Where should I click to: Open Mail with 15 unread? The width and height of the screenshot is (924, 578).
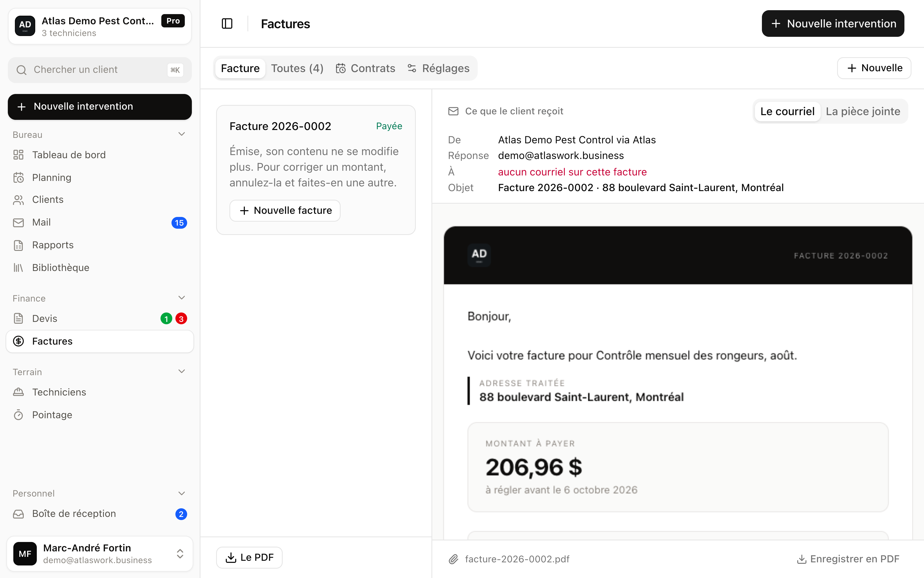[x=99, y=222]
